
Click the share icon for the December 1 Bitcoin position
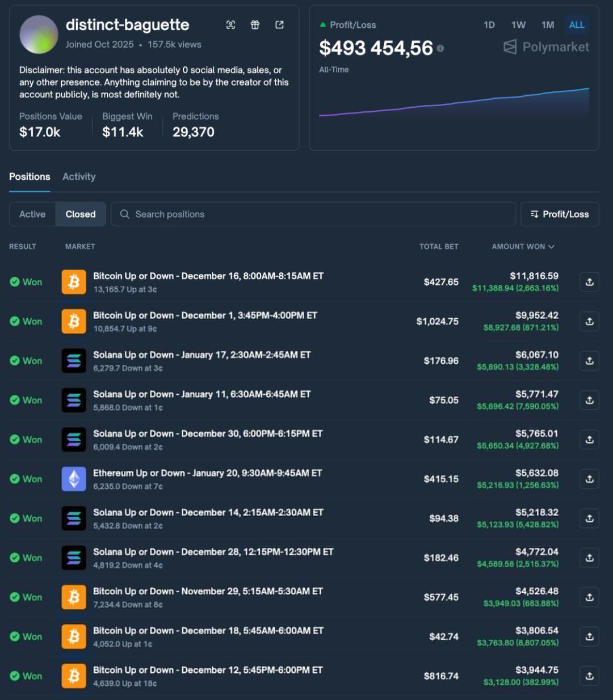click(x=589, y=321)
